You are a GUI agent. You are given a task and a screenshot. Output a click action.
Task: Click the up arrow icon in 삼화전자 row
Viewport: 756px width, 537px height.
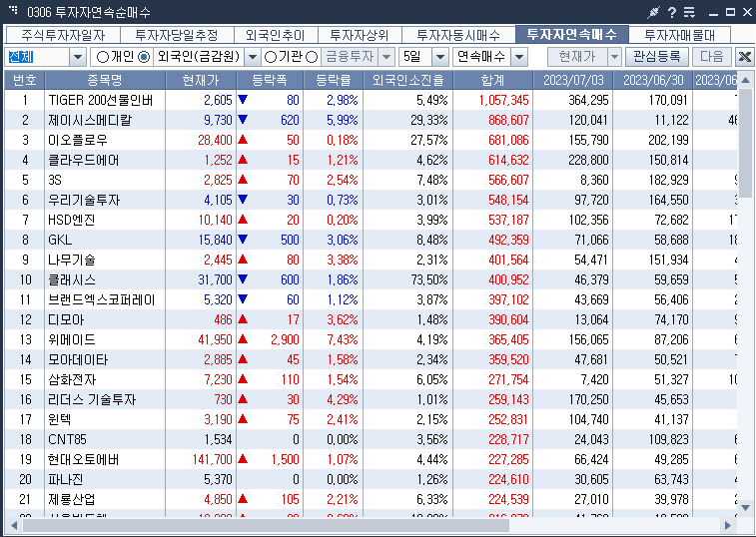tap(243, 379)
